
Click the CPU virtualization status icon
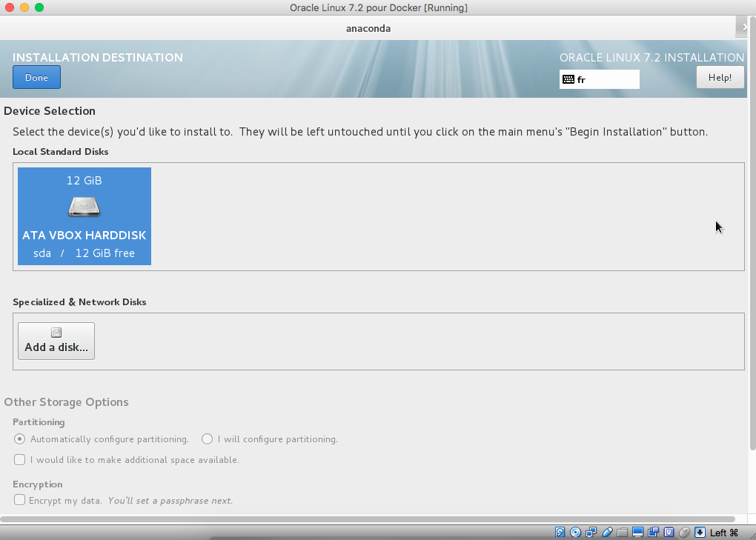669,533
